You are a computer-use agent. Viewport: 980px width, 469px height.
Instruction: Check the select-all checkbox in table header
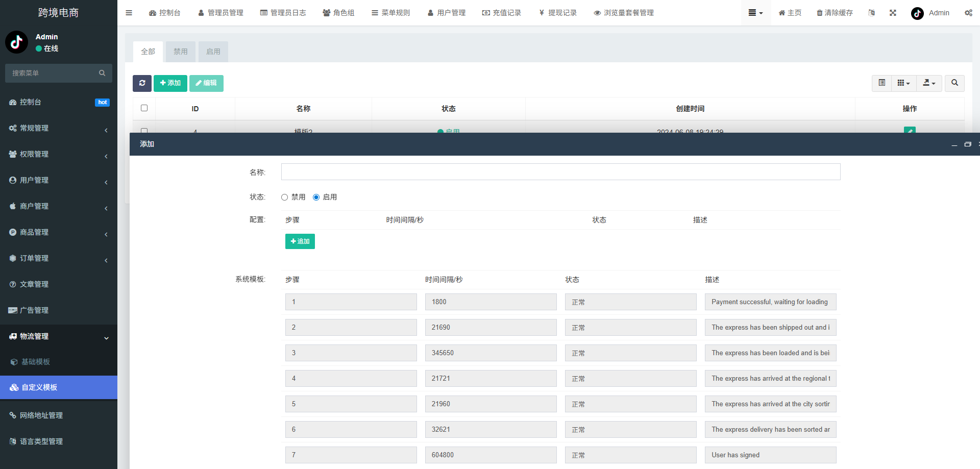click(144, 108)
